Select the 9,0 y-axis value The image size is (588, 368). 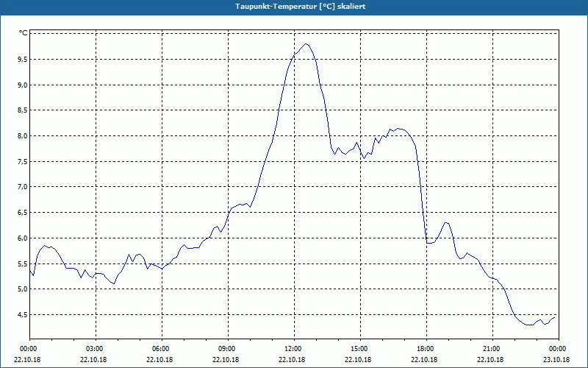tap(23, 85)
